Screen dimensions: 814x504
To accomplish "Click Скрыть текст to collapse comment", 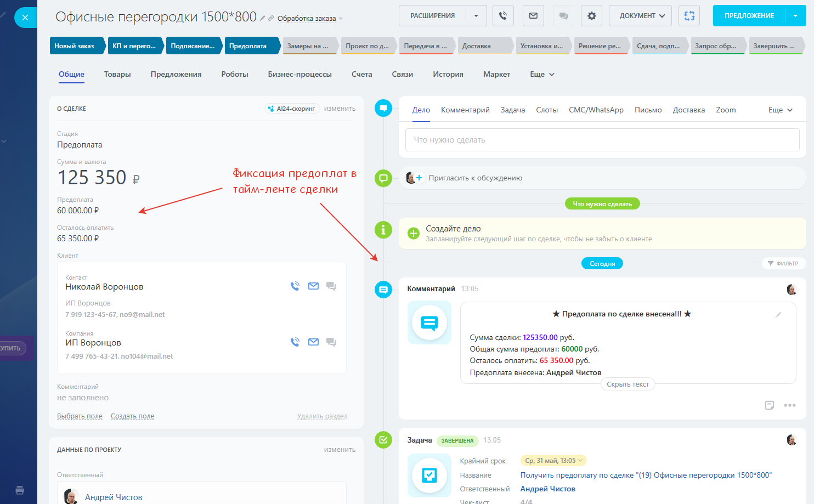I will (628, 384).
